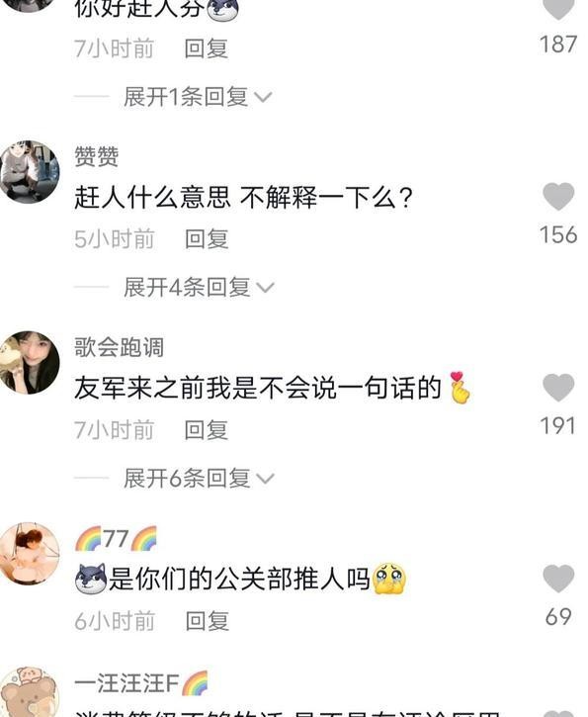Reply to the 6小时前 comment

click(x=207, y=622)
